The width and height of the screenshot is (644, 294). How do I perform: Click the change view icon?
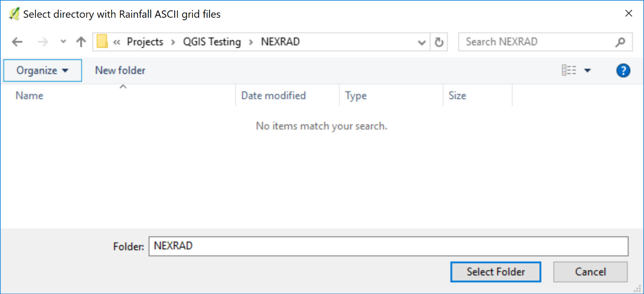(x=569, y=70)
